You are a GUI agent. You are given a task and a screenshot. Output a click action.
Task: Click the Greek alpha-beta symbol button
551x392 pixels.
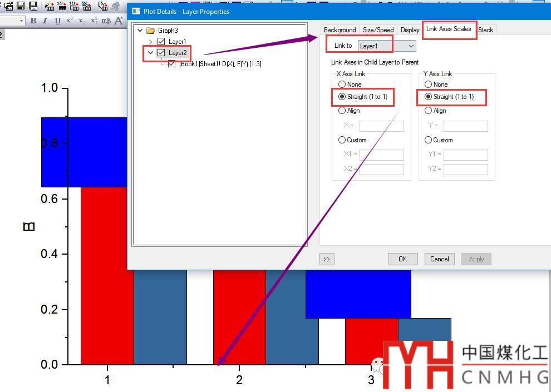106,21
